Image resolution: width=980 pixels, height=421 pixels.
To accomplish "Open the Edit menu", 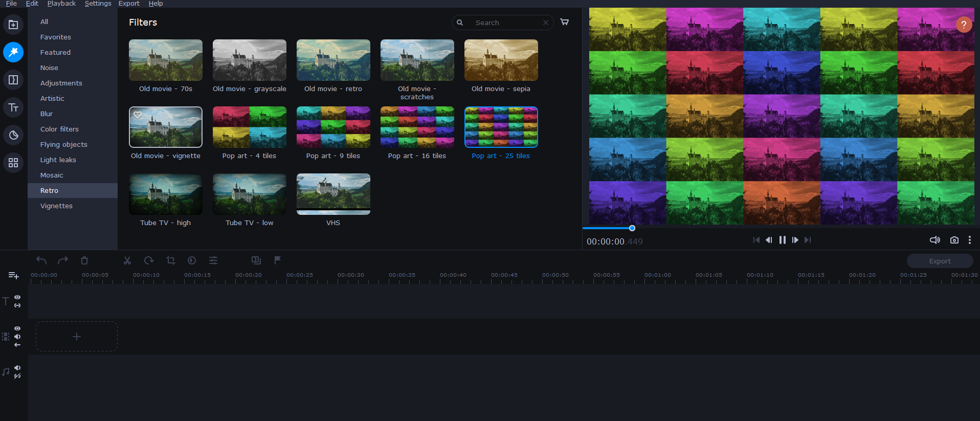I will coord(32,4).
